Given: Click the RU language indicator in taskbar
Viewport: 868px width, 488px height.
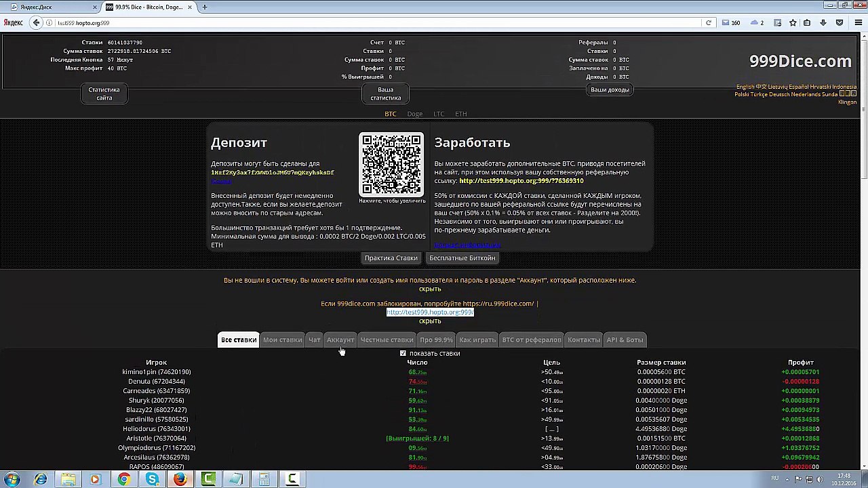Looking at the screenshot, I should click(774, 479).
